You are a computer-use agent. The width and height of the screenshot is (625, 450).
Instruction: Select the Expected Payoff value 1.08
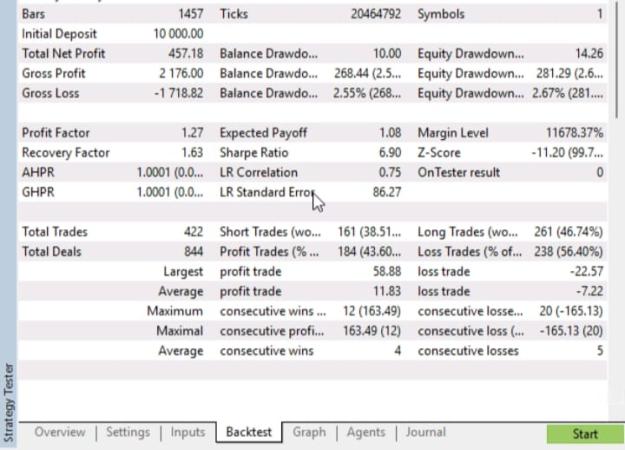[x=390, y=133]
